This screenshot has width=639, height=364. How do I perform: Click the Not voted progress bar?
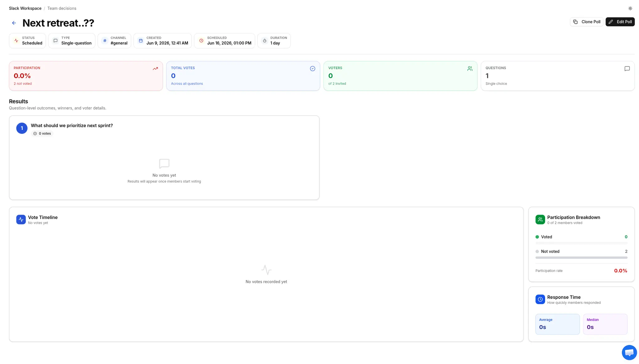point(581,258)
